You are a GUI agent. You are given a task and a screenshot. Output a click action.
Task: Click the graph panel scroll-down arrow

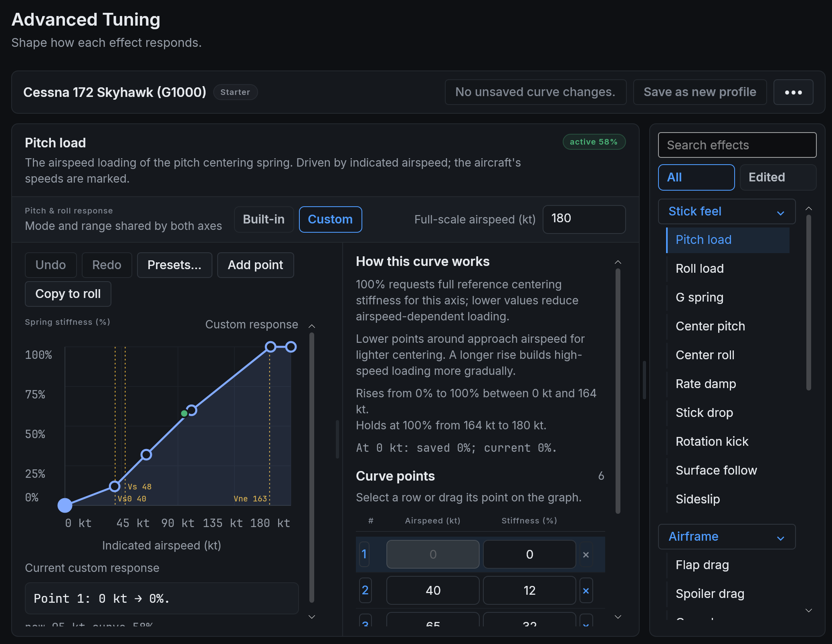tap(312, 617)
